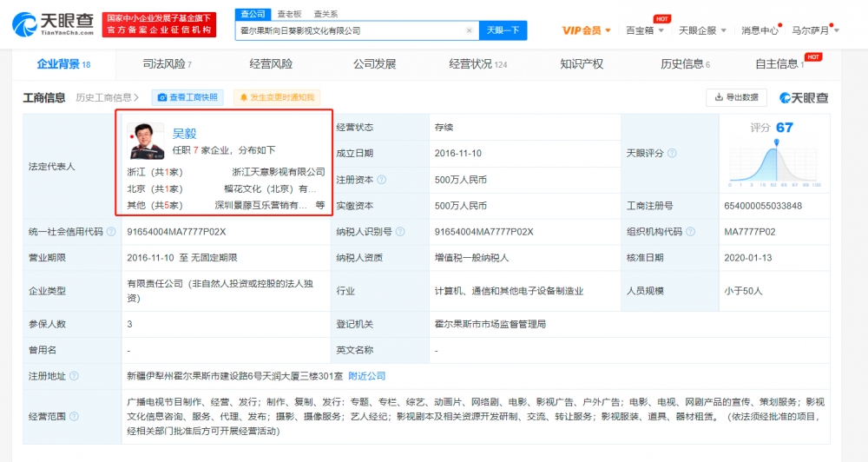The height and width of the screenshot is (462, 868).
Task: Switch to the 经营状况 tab
Action: coord(477,64)
